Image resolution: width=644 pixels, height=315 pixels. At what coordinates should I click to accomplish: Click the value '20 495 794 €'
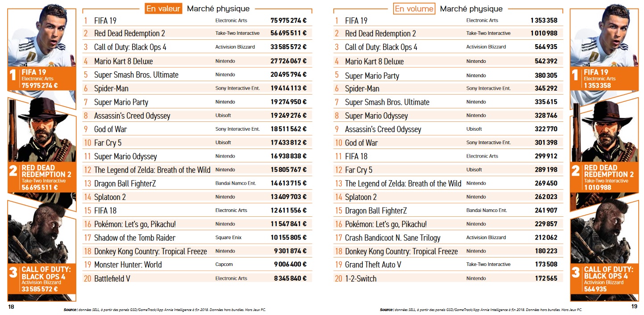click(288, 75)
